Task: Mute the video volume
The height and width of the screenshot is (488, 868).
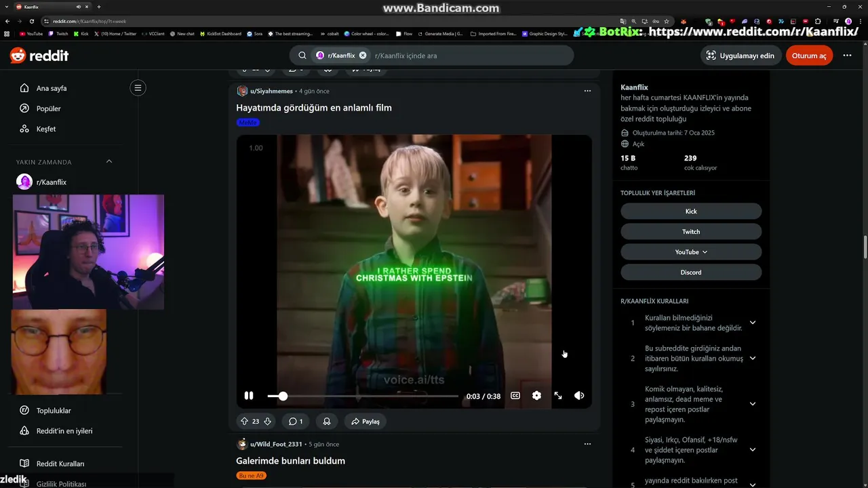Action: (x=579, y=396)
